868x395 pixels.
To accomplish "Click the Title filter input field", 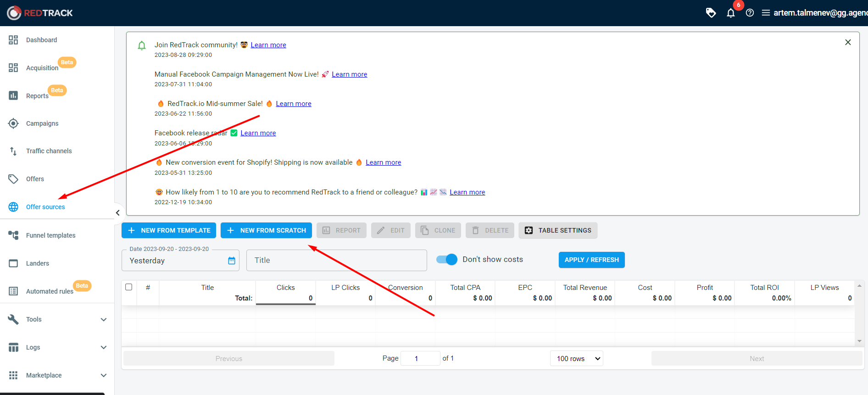I will pos(337,260).
